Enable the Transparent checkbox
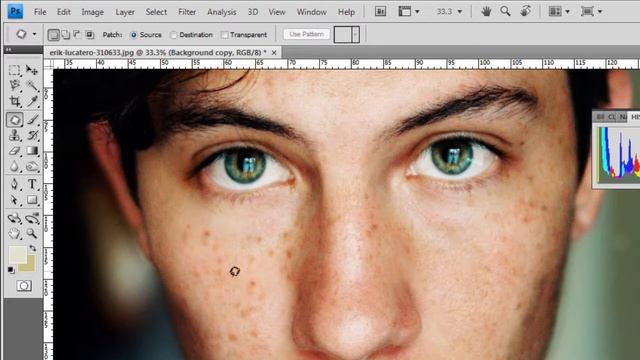The width and height of the screenshot is (640, 360). 224,35
